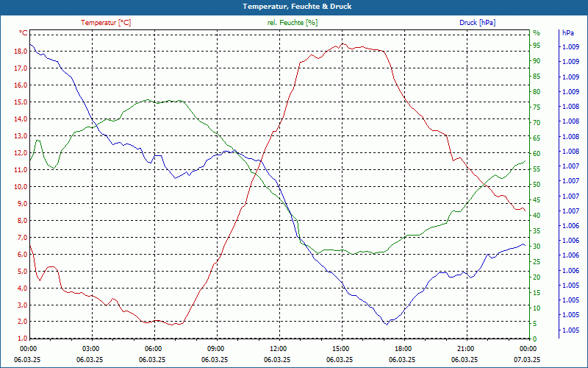The width and height of the screenshot is (588, 368).
Task: Click the 07.03.25 date label
Action: point(527,359)
